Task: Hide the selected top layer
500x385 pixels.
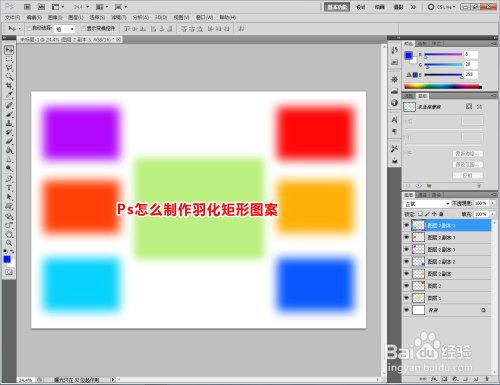Action: 406,225
